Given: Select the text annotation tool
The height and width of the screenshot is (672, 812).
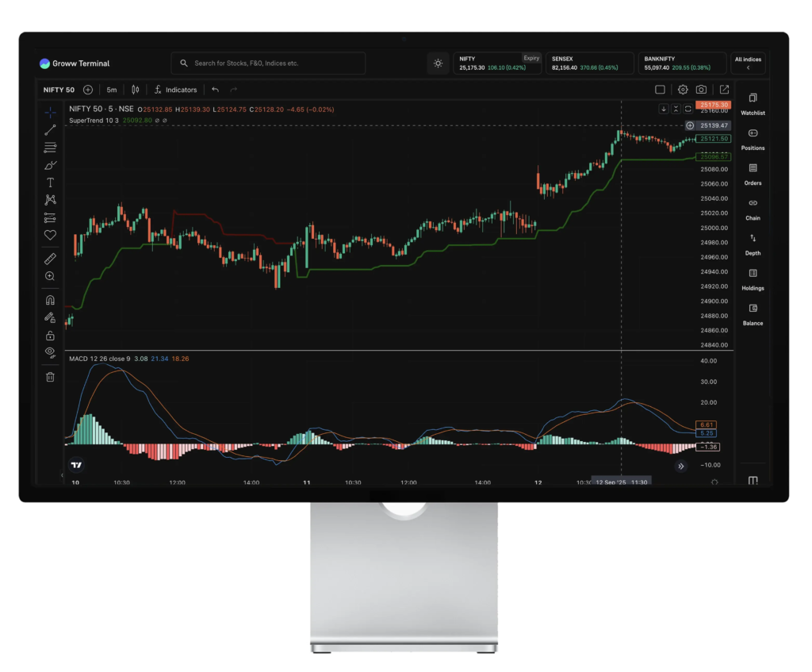Looking at the screenshot, I should click(50, 182).
